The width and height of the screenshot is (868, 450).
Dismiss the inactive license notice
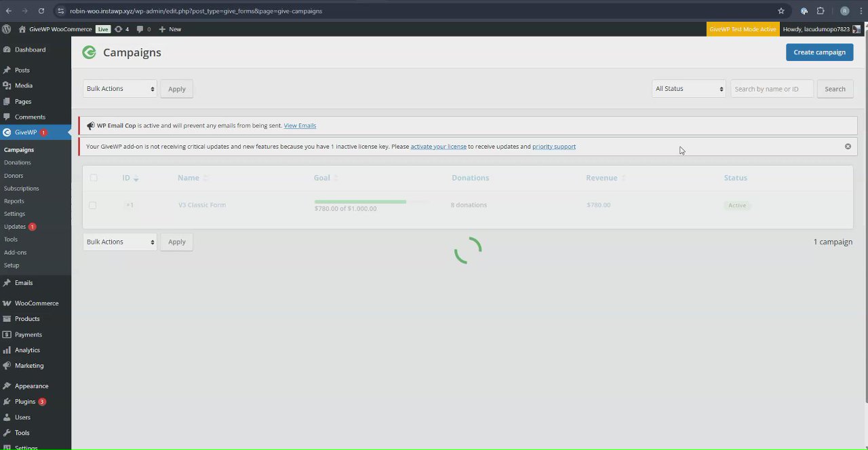tap(848, 147)
